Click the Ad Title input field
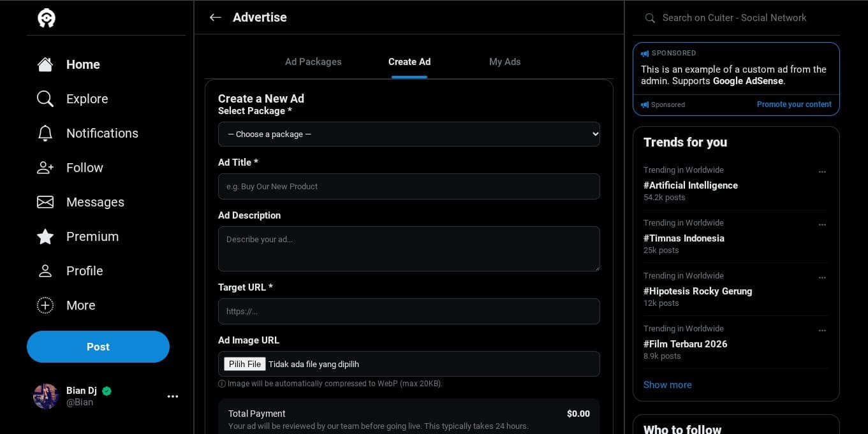 point(409,187)
